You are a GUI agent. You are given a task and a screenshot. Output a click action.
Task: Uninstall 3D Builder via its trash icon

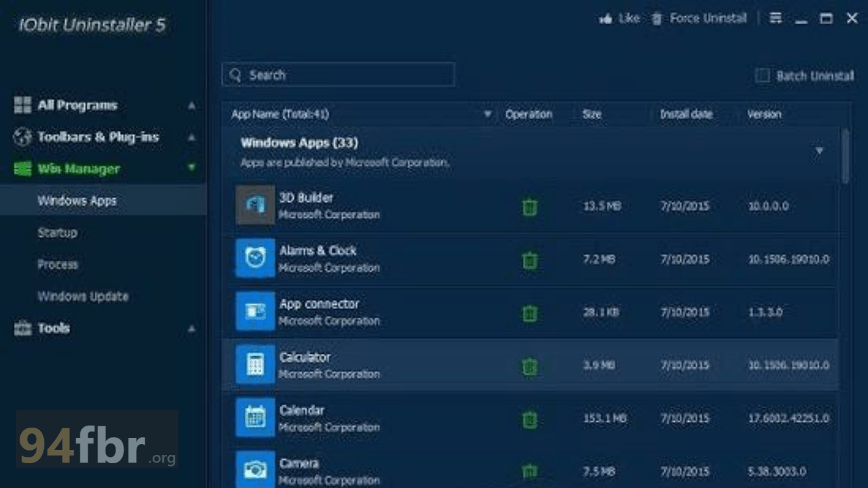point(529,207)
